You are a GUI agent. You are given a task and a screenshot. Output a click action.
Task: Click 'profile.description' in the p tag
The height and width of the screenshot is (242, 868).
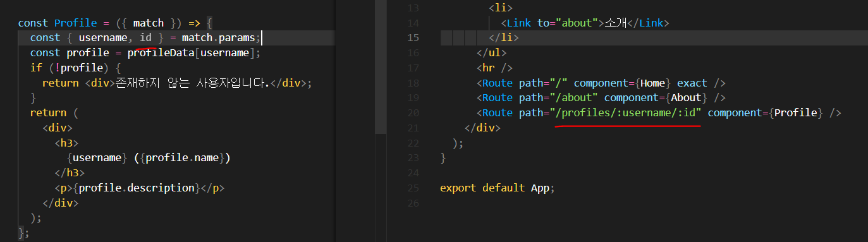137,188
